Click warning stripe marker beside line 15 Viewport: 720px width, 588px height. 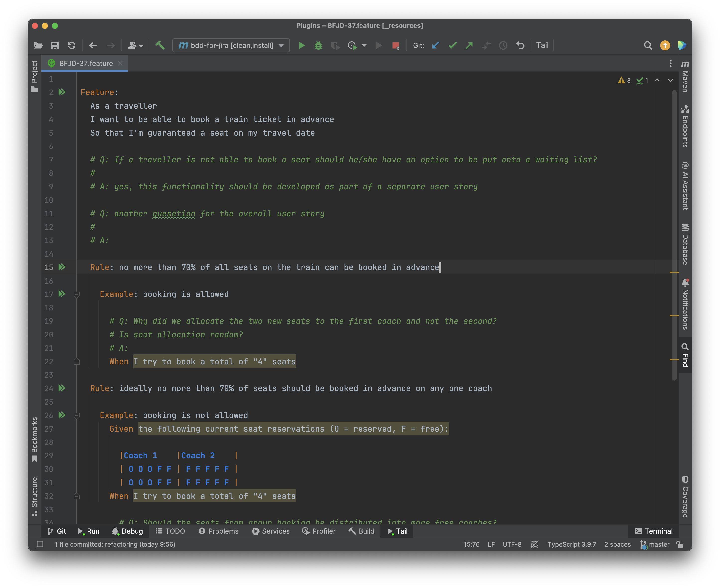point(674,272)
